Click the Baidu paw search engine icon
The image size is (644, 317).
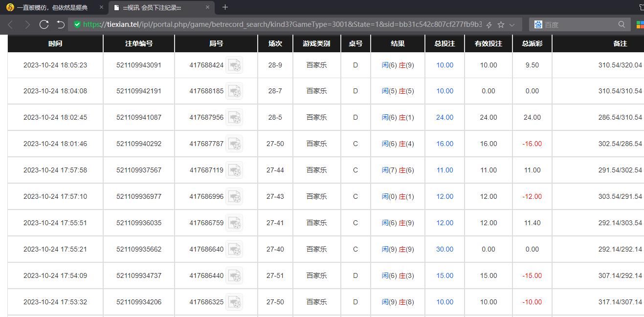point(538,24)
